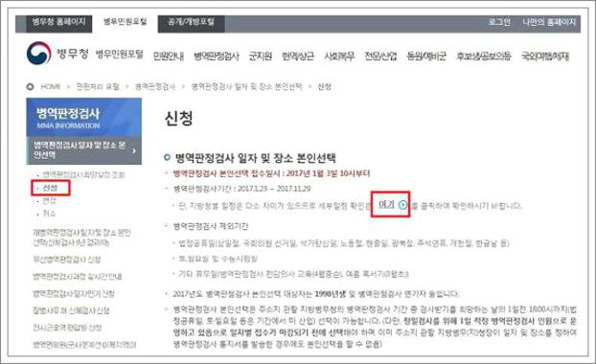
Task: Select 신청 in the left sidebar
Action: 50,188
